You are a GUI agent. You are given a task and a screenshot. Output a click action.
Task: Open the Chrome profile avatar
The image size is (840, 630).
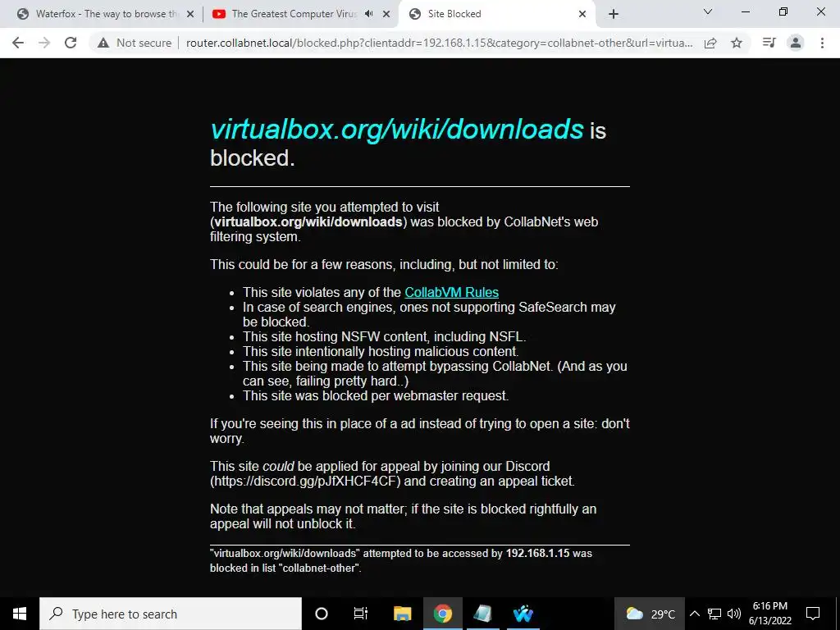click(796, 43)
